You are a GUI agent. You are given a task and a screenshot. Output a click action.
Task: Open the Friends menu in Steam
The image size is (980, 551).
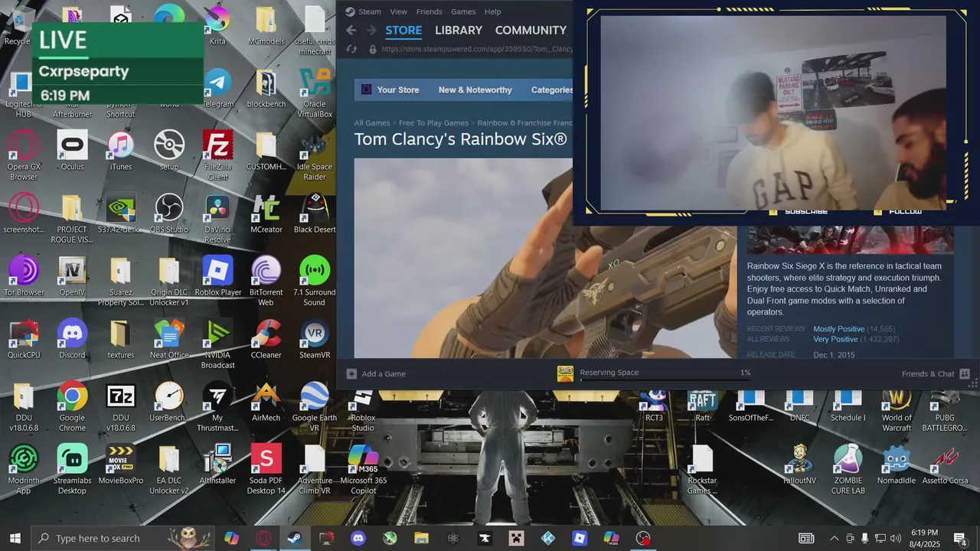click(x=429, y=11)
